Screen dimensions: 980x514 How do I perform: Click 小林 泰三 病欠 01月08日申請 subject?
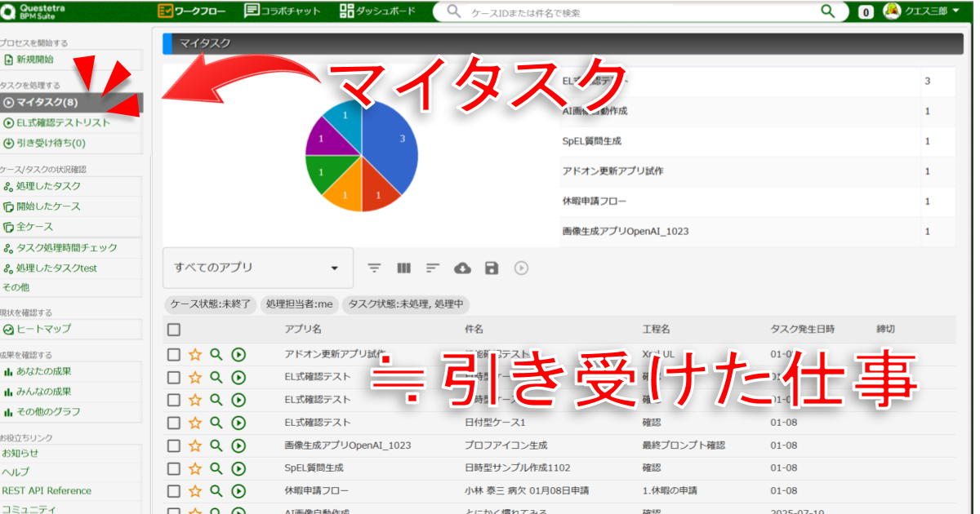(x=527, y=491)
